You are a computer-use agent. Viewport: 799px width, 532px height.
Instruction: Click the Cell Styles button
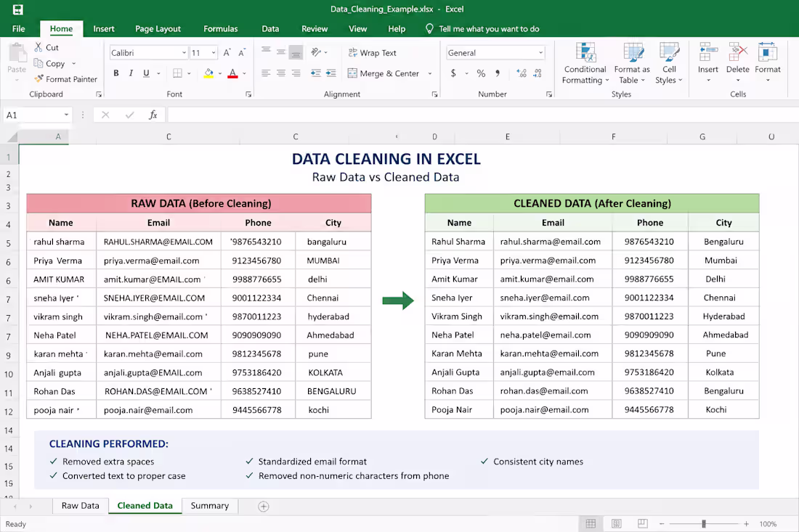point(669,64)
